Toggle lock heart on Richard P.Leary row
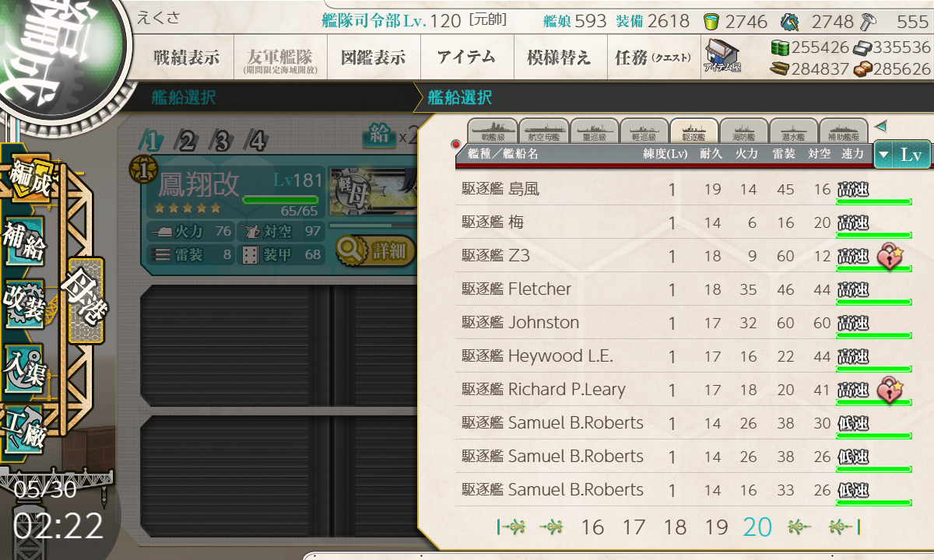 click(889, 390)
